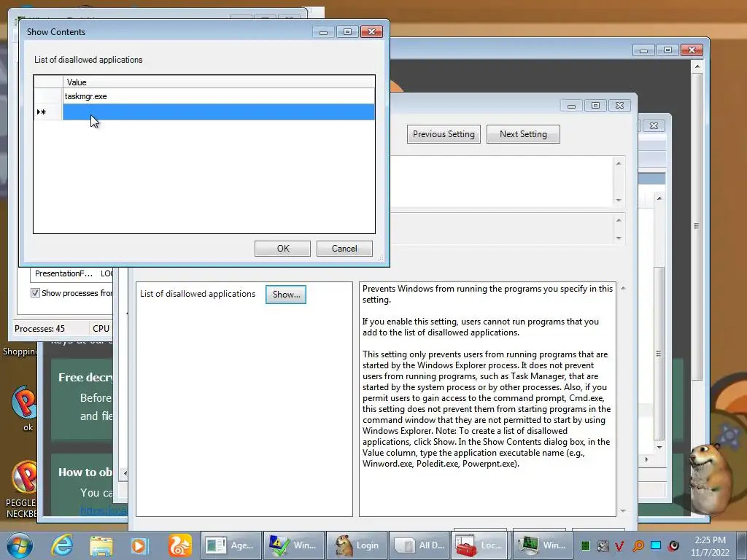
Task: Switch to Windows Task Manager taskbar button
Action: pyautogui.click(x=542, y=545)
